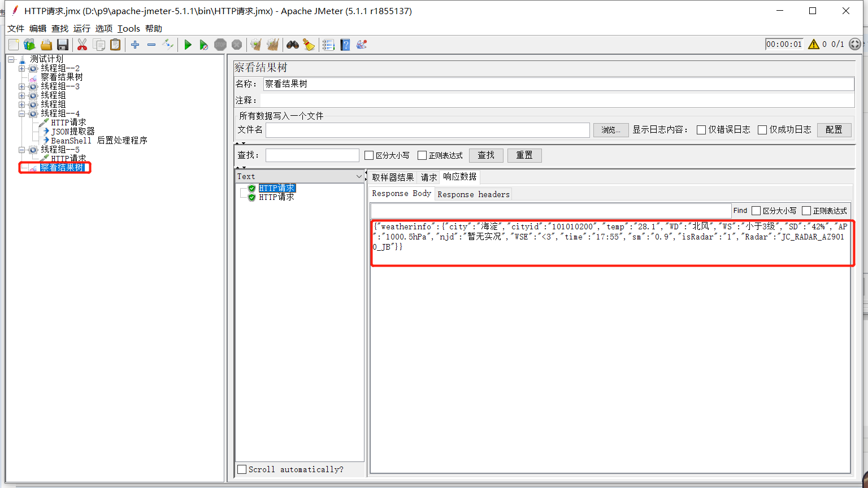Open the 运行 menu
This screenshot has height=488, width=868.
tap(82, 28)
